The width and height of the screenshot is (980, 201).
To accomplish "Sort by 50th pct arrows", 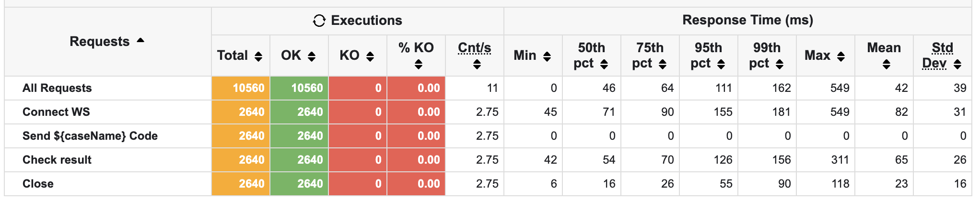I will (604, 64).
